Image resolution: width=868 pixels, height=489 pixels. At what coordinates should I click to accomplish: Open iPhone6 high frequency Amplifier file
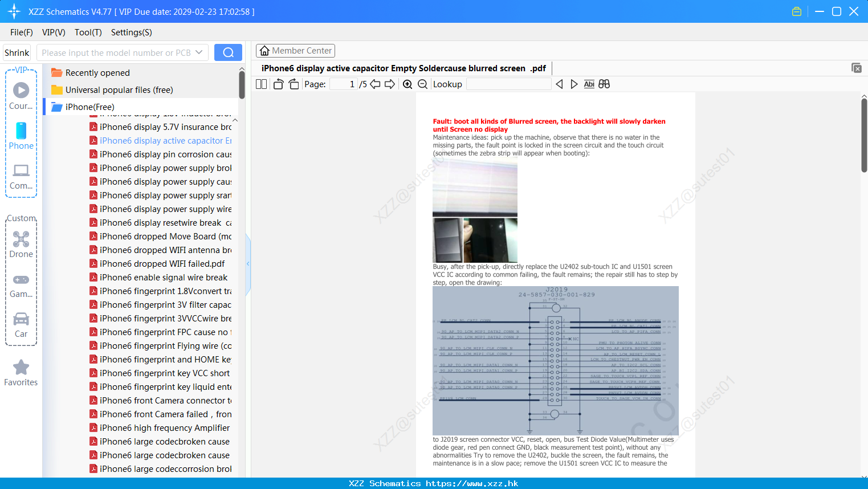coord(160,428)
